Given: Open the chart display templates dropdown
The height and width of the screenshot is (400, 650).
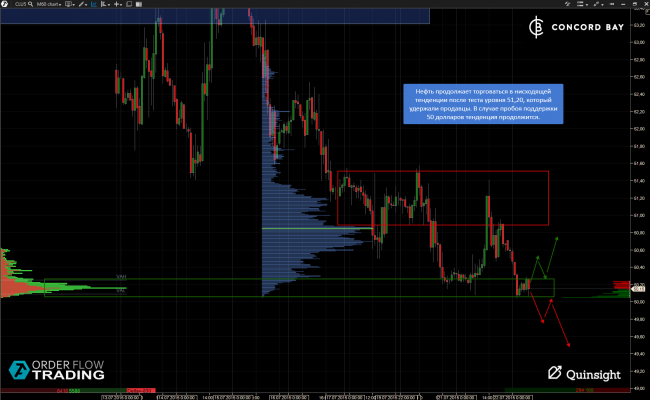Looking at the screenshot, I should point(70,4).
